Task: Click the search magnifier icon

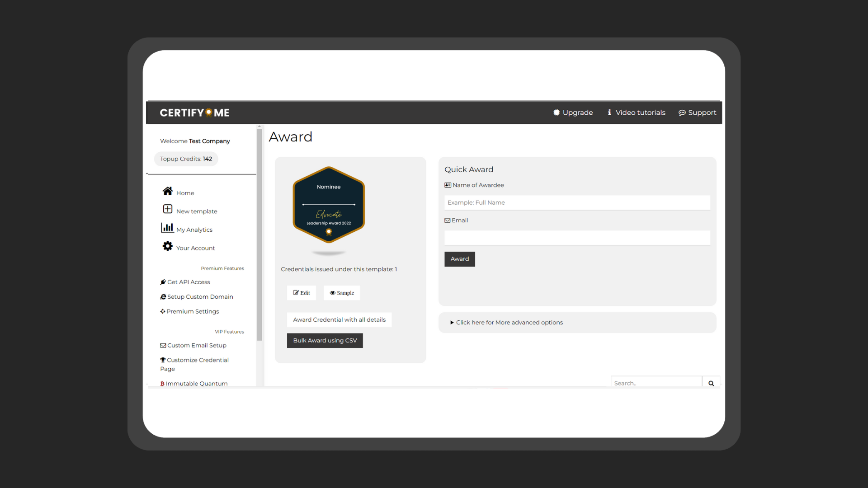Action: [x=711, y=383]
